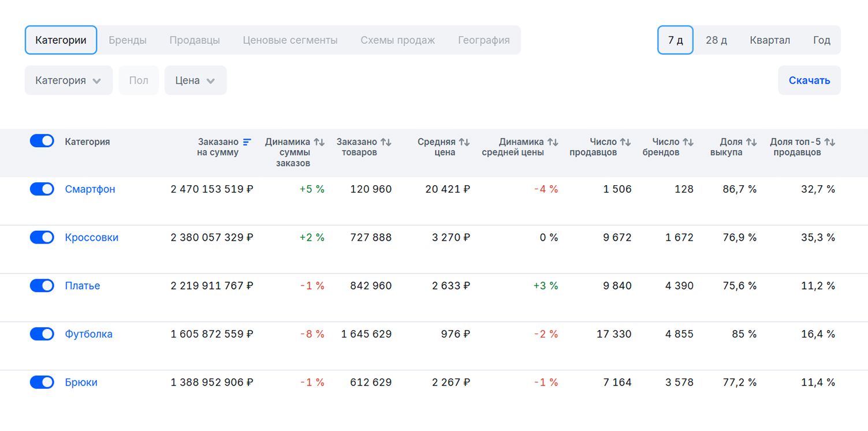The image size is (868, 431).
Task: Open the Кроссовки category link
Action: click(x=92, y=238)
